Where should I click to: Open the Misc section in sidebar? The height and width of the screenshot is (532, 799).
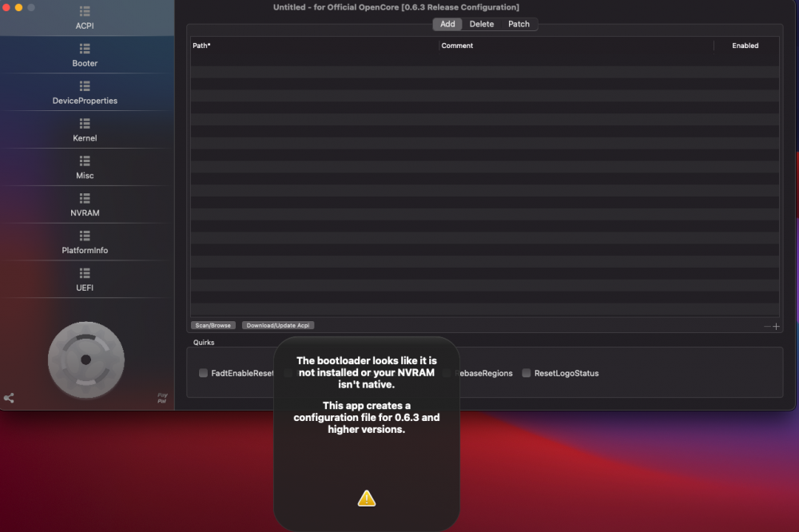[85, 168]
